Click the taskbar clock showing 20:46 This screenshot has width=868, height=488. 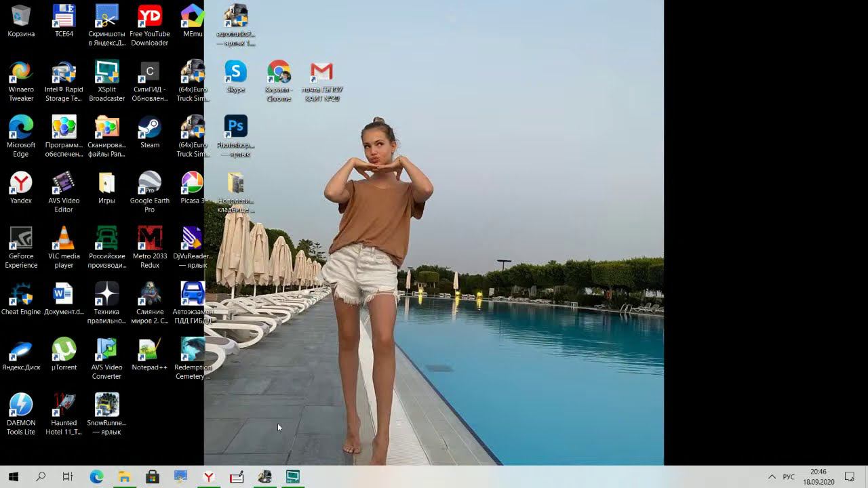[x=818, y=477]
